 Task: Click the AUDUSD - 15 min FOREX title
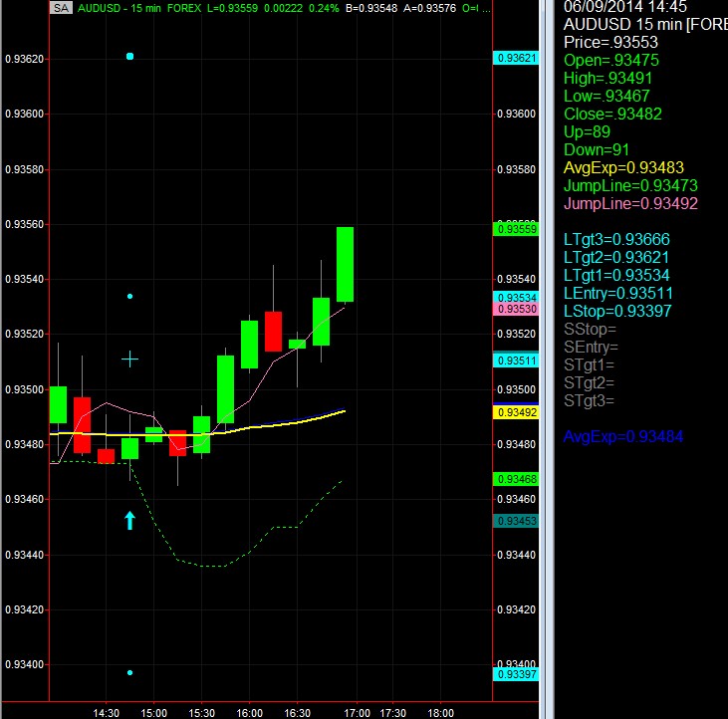[139, 8]
